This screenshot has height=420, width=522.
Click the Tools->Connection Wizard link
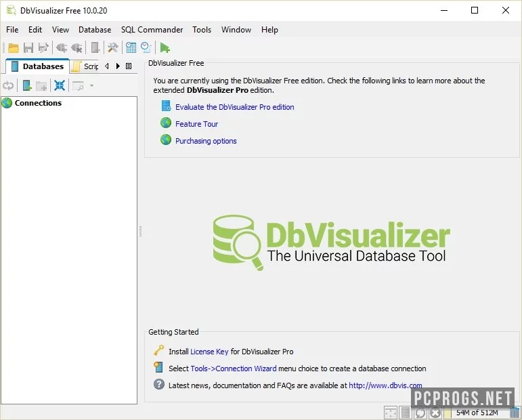pos(234,369)
